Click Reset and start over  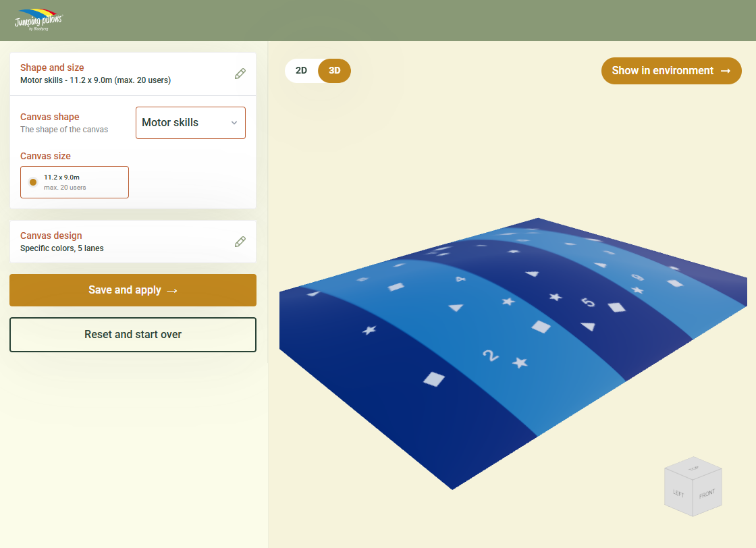pyautogui.click(x=133, y=335)
